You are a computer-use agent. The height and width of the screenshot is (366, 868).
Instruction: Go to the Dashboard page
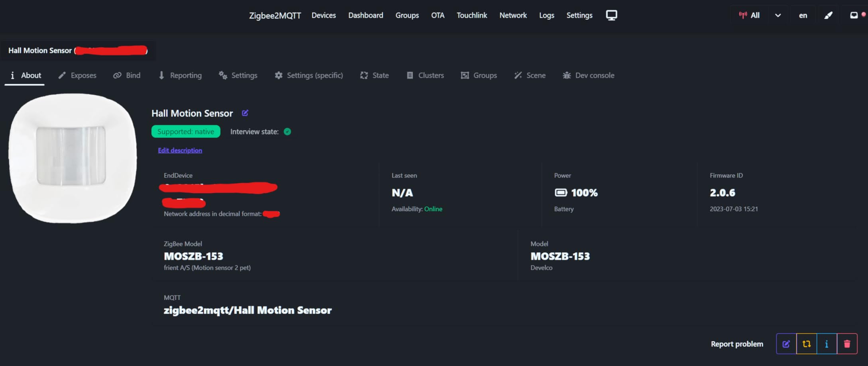(x=366, y=16)
